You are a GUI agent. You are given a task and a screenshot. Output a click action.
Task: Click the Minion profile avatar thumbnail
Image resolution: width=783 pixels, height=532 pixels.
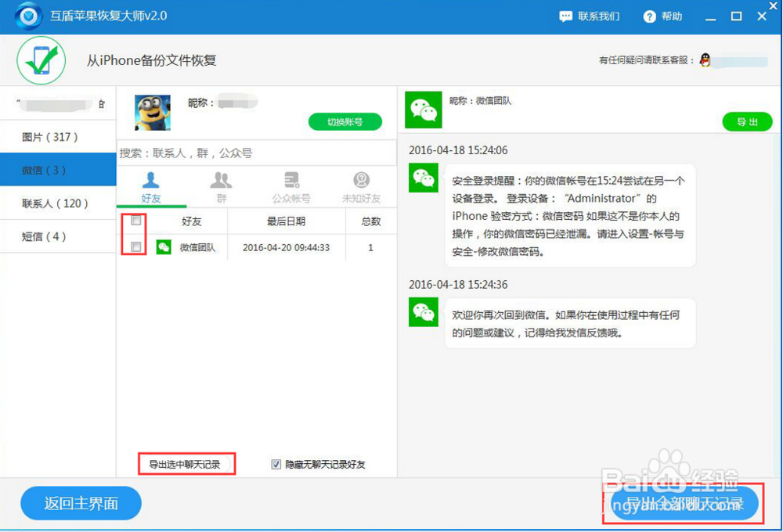[x=153, y=112]
